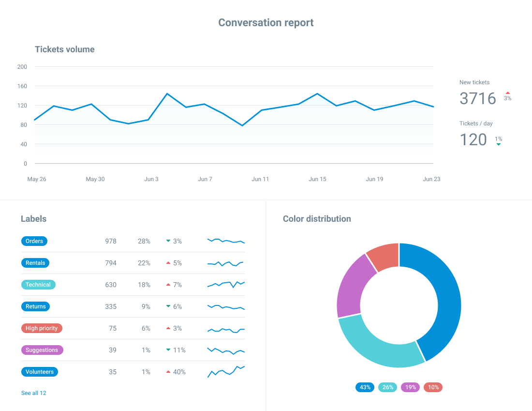Select the Orders label tag

[x=34, y=241]
